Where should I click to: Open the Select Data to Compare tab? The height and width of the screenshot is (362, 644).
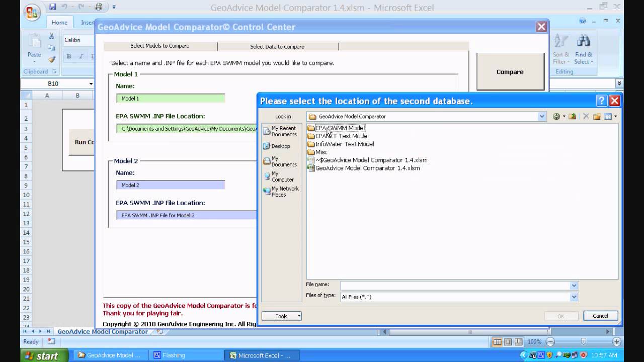click(x=277, y=47)
